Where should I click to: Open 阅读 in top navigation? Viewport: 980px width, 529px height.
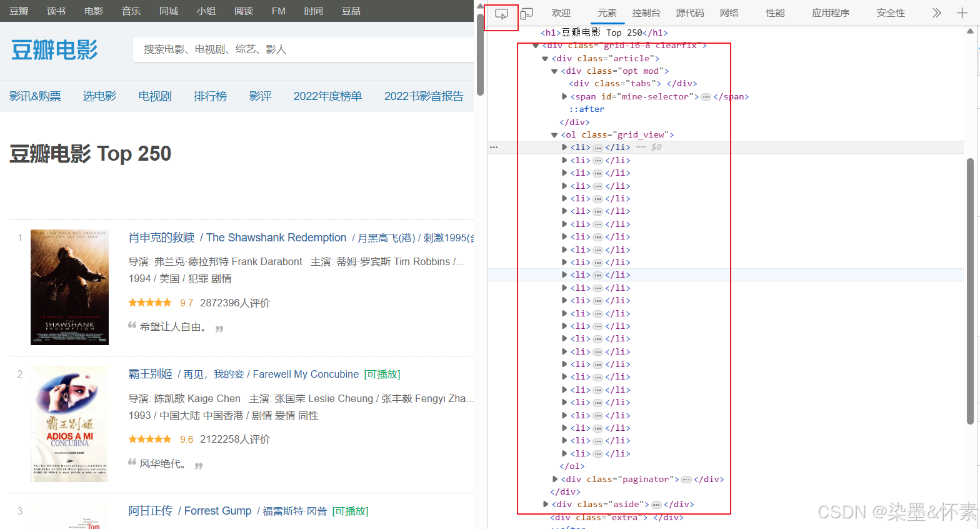click(244, 11)
